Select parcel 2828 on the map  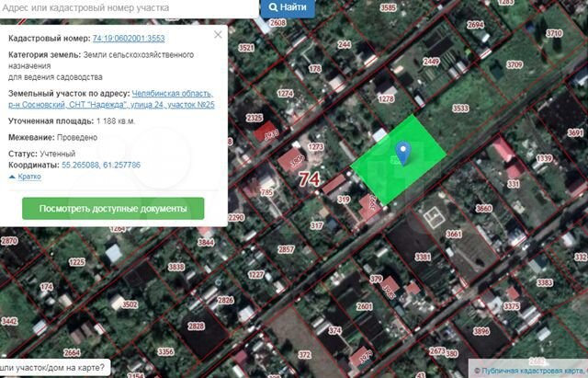tap(197, 326)
